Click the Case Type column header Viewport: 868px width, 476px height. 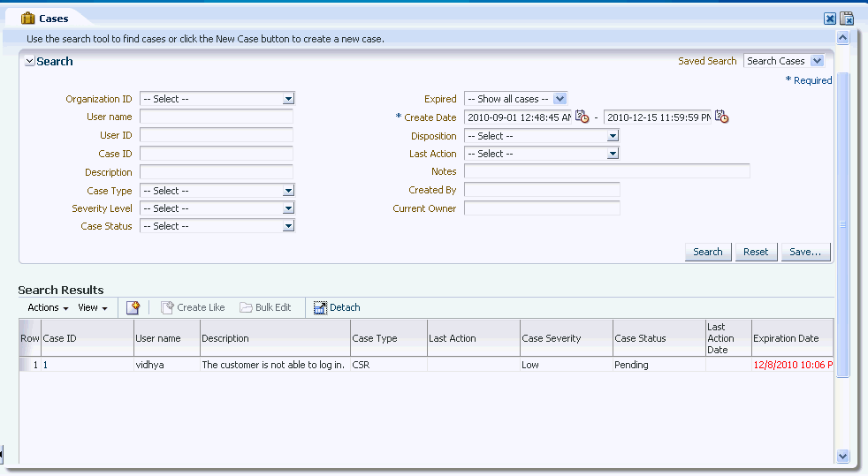pyautogui.click(x=389, y=338)
